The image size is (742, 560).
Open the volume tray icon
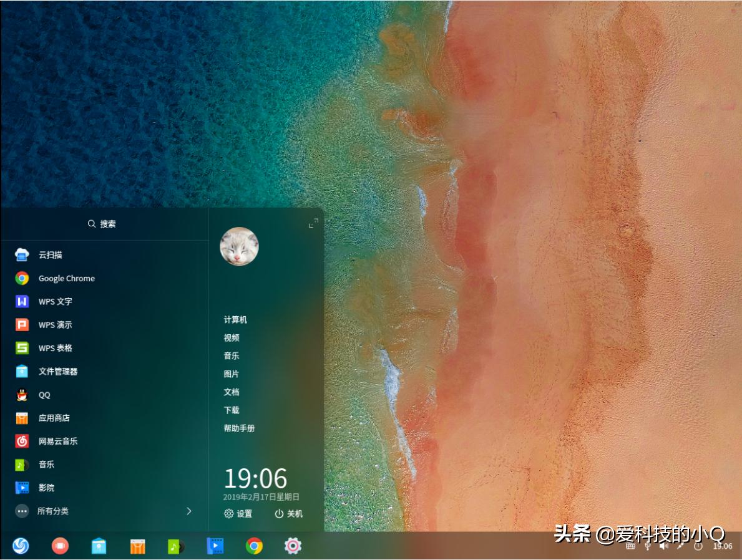coord(664,546)
